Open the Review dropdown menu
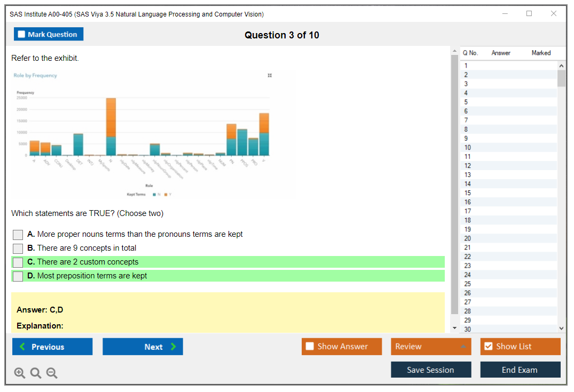Image resolution: width=574 pixels, height=392 pixels. tap(431, 347)
